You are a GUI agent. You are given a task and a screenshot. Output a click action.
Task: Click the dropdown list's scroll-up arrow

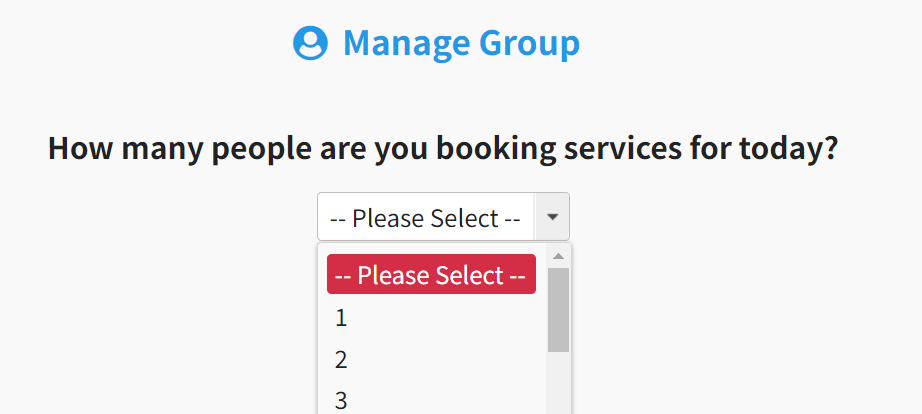click(558, 256)
